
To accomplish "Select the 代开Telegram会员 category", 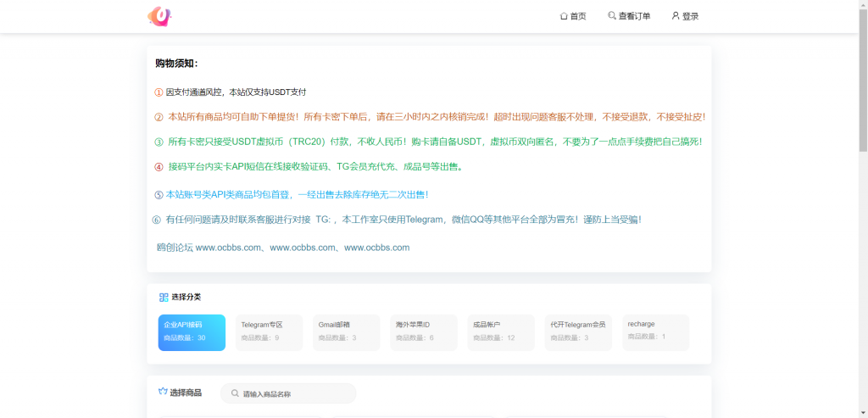I will (x=578, y=332).
